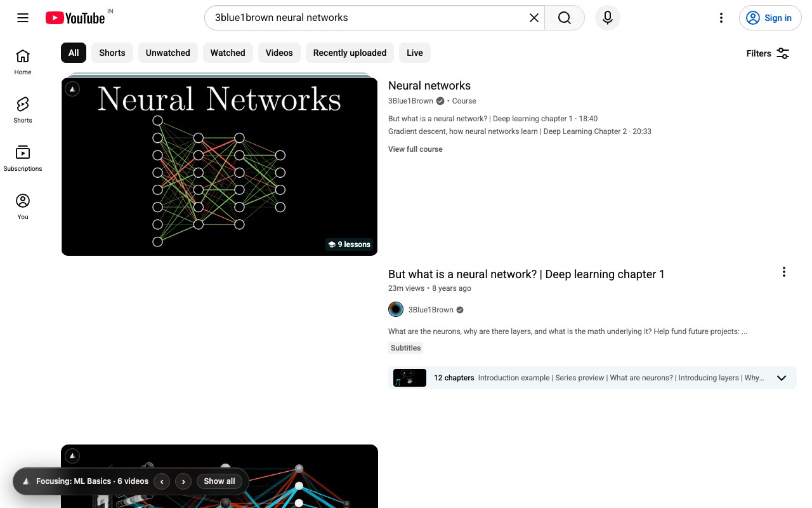Open 'But what is a neural network?' lesson, 18:40
Screen dimensions: 812x508
493,119
